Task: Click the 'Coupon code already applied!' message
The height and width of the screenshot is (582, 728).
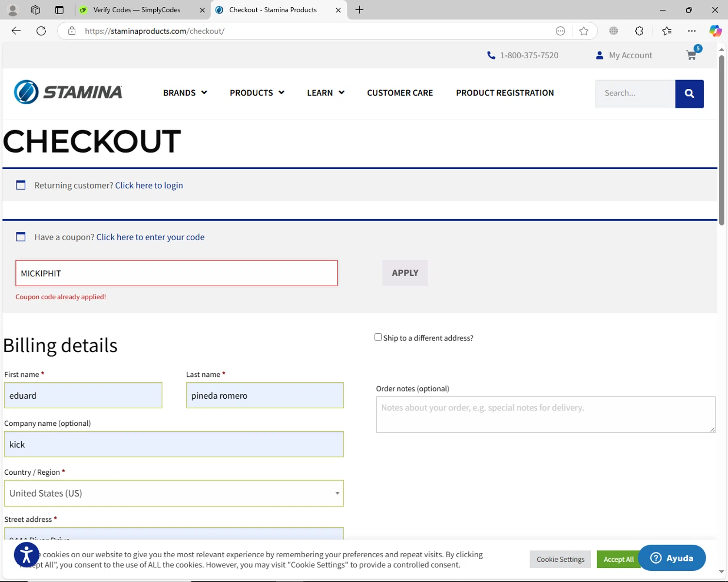Action: (x=61, y=297)
